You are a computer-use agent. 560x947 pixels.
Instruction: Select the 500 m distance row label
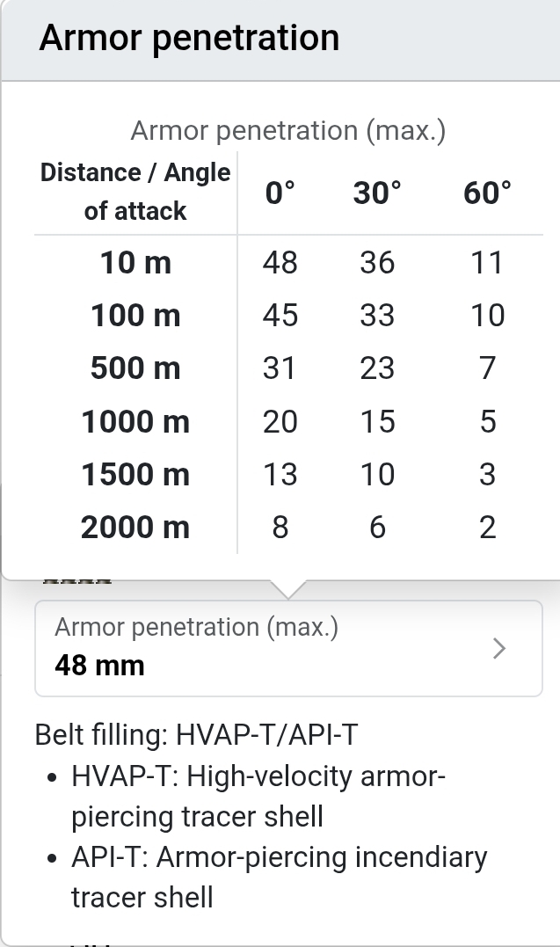point(135,368)
